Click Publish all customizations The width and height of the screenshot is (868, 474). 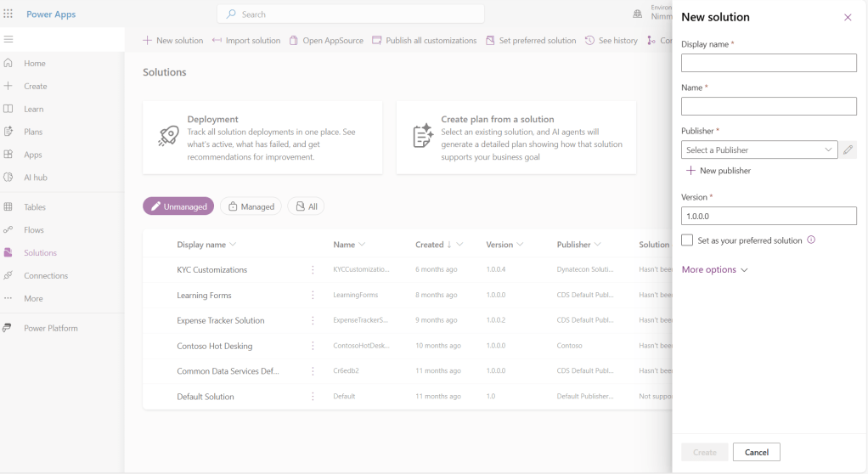point(425,41)
